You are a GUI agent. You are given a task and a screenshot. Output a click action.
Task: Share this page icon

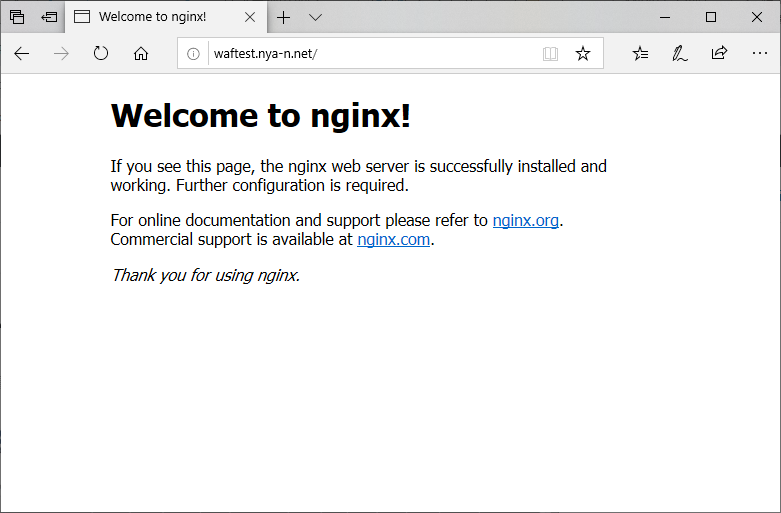point(720,53)
